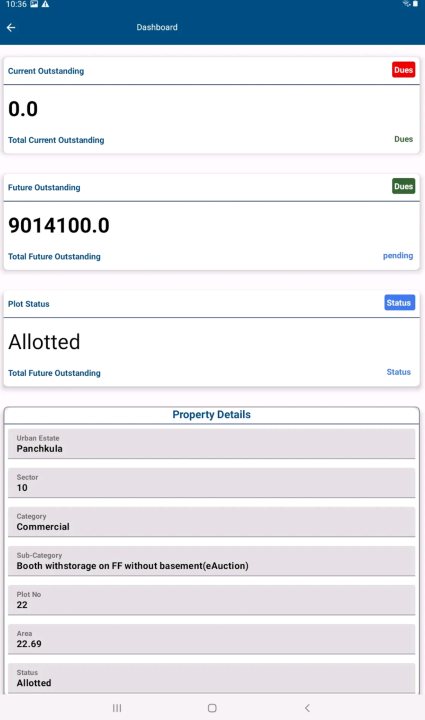Select the Sector 10 field
Image resolution: width=425 pixels, height=720 pixels.
point(212,483)
